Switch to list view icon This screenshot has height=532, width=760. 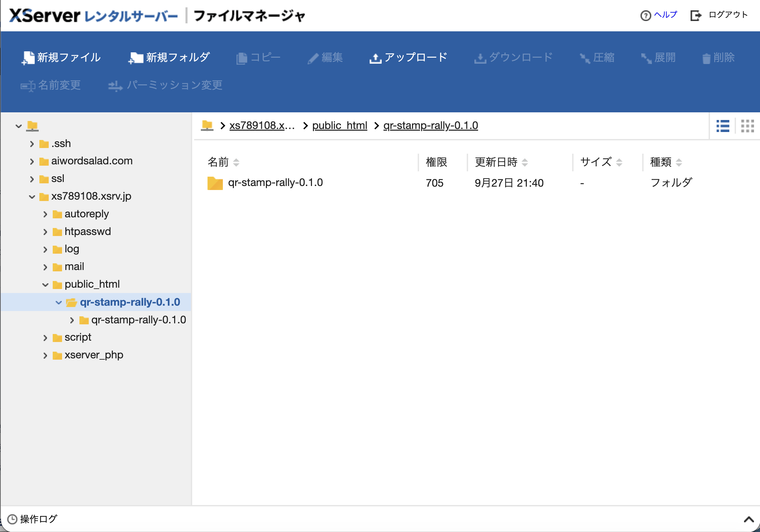click(723, 126)
